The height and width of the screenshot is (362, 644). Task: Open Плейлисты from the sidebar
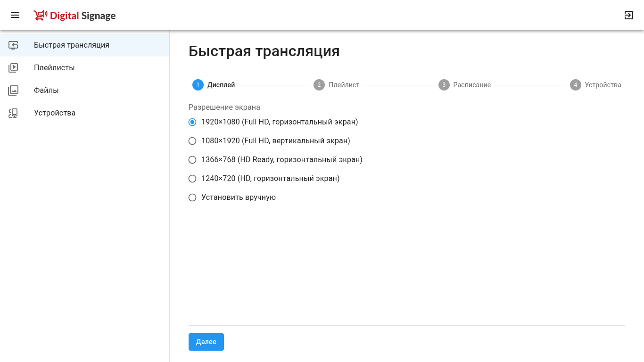[54, 68]
